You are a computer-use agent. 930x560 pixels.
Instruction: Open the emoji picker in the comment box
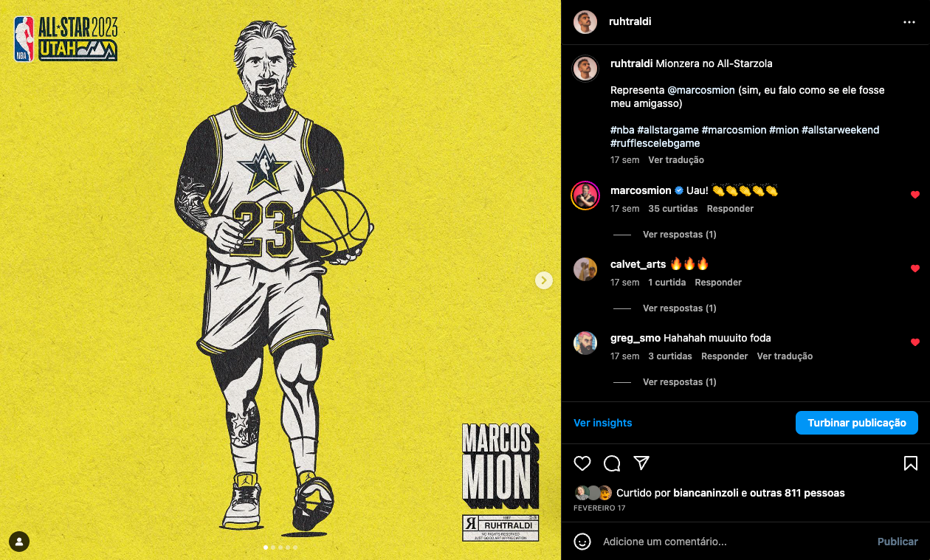point(582,542)
